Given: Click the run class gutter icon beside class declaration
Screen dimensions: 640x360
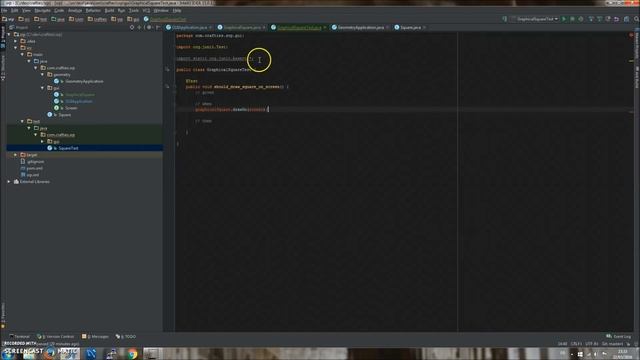Looking at the screenshot, I should pyautogui.click(x=167, y=69).
